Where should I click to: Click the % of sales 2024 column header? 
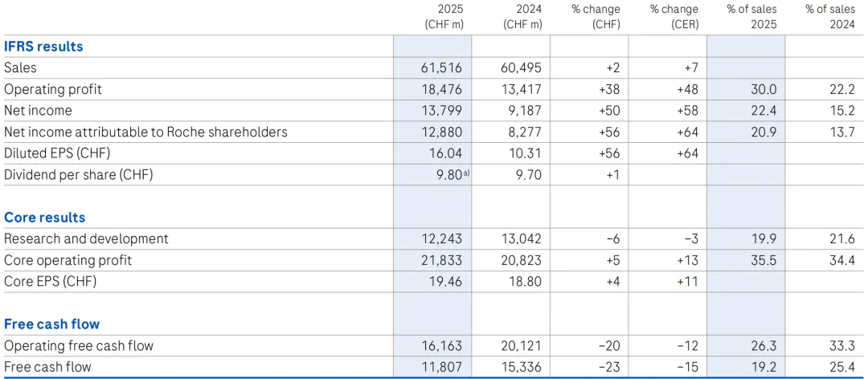click(x=831, y=17)
